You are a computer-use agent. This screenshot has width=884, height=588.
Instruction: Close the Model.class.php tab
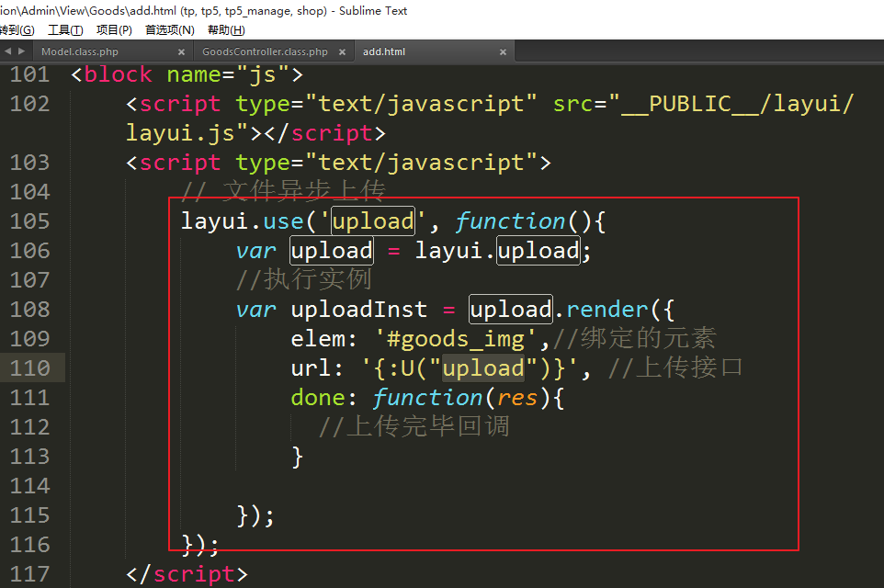click(182, 52)
